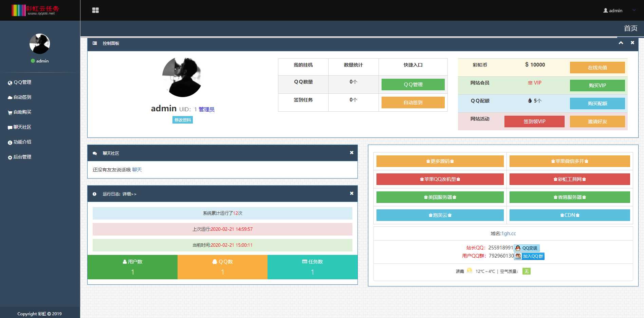This screenshot has width=644, height=318.
Task: Open 后台管理 via the gear icon
Action: (10, 157)
